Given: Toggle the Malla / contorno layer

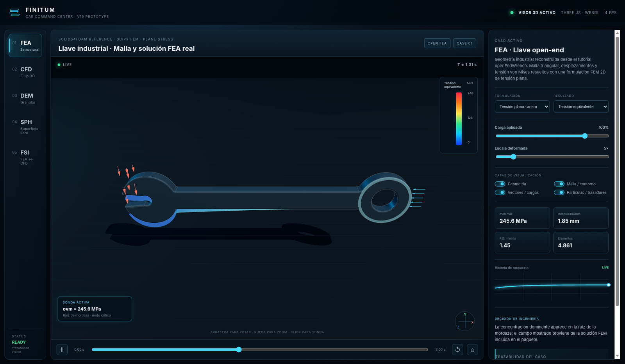Looking at the screenshot, I should click(x=559, y=184).
